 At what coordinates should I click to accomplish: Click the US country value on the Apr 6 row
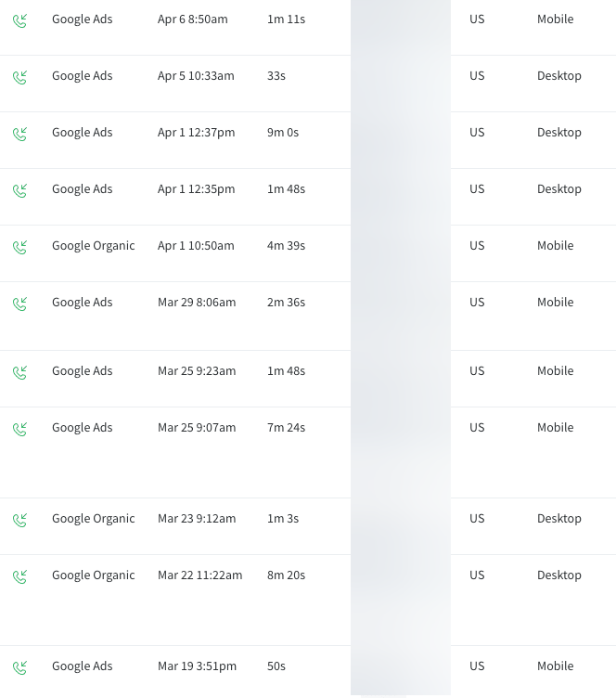pos(477,19)
